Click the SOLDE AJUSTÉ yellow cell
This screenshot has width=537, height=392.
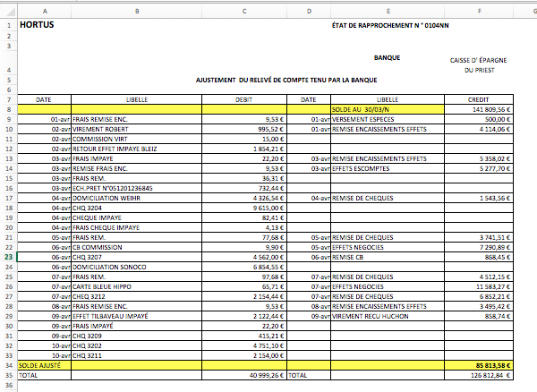point(45,367)
